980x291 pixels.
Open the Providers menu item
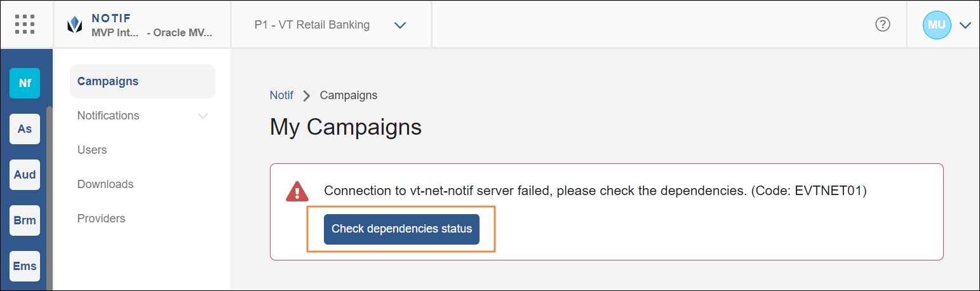102,219
